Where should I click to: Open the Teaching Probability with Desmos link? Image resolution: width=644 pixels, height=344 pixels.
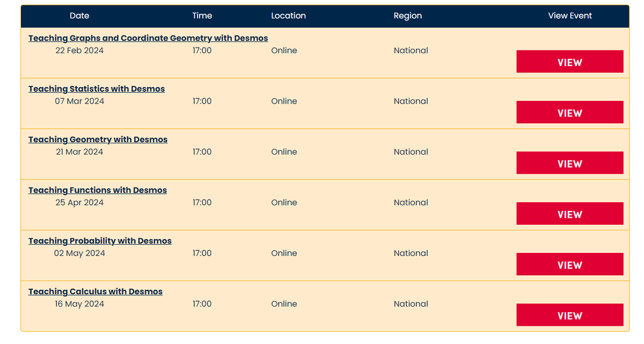pyautogui.click(x=100, y=240)
